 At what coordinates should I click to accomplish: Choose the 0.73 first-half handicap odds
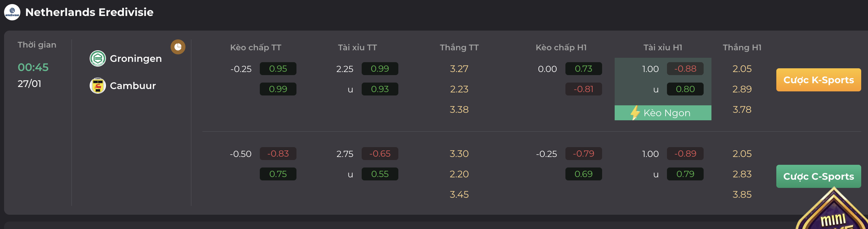(x=583, y=69)
